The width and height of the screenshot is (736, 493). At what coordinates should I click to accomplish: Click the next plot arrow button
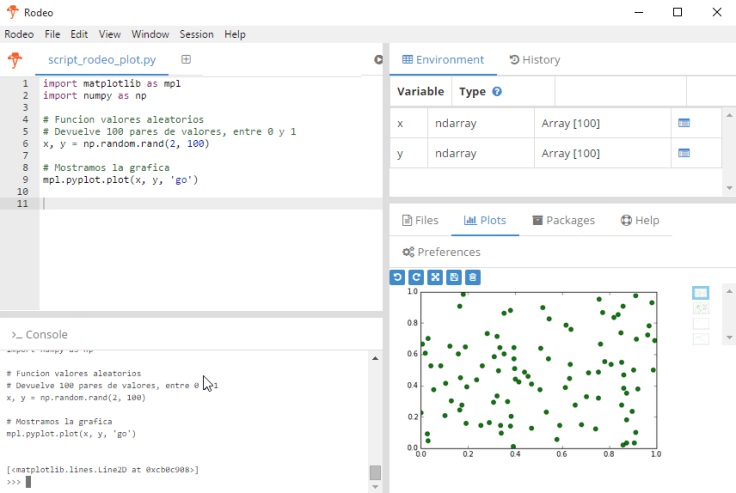pos(416,277)
